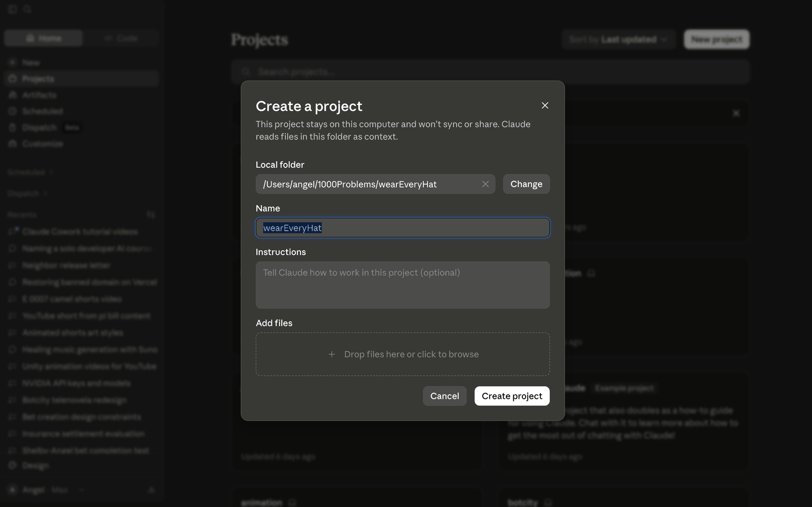
Task: Open Customize in the sidebar
Action: coord(81,144)
